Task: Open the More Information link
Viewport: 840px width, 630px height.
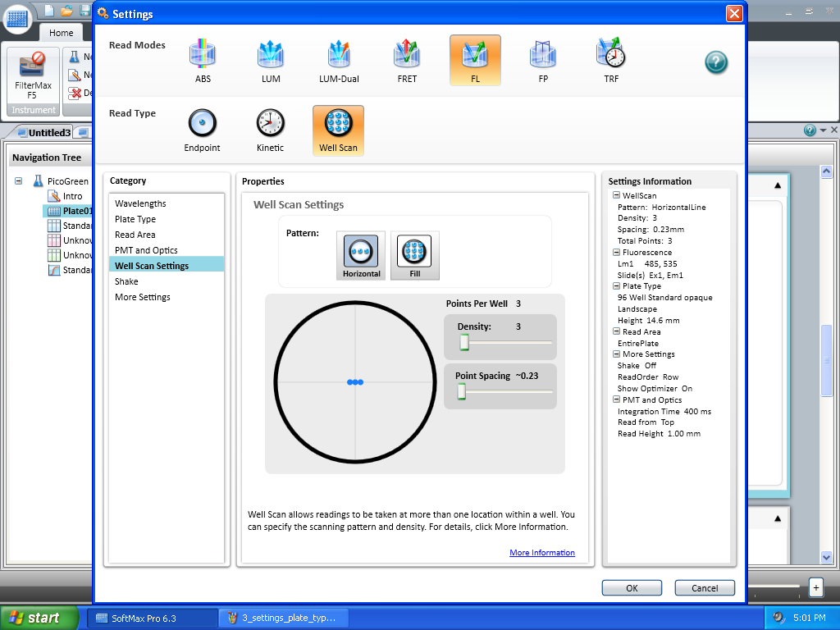Action: (x=542, y=553)
